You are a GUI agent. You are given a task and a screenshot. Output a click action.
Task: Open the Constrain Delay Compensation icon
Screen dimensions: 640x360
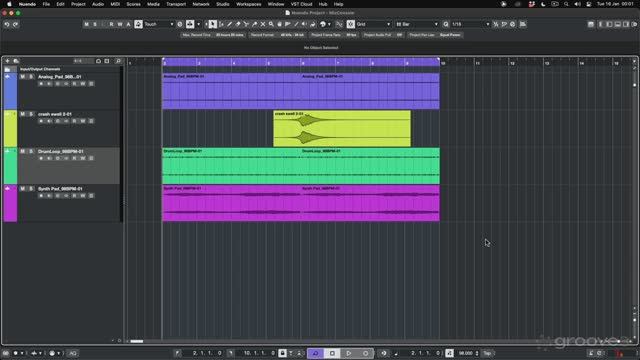tap(180, 24)
